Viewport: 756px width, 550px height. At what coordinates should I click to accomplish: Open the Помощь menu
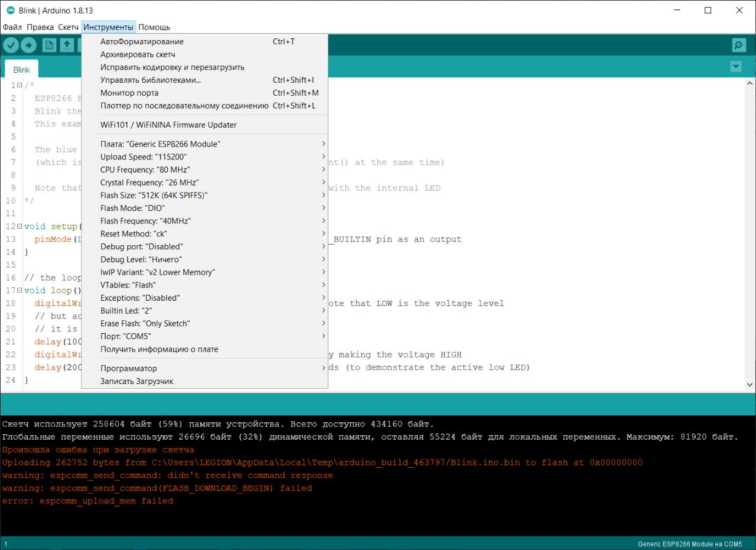[154, 27]
